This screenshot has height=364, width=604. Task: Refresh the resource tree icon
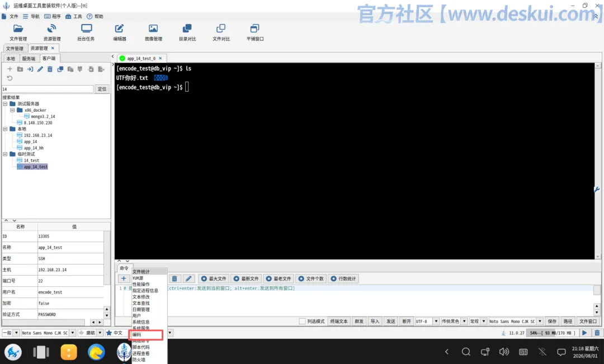(x=10, y=78)
